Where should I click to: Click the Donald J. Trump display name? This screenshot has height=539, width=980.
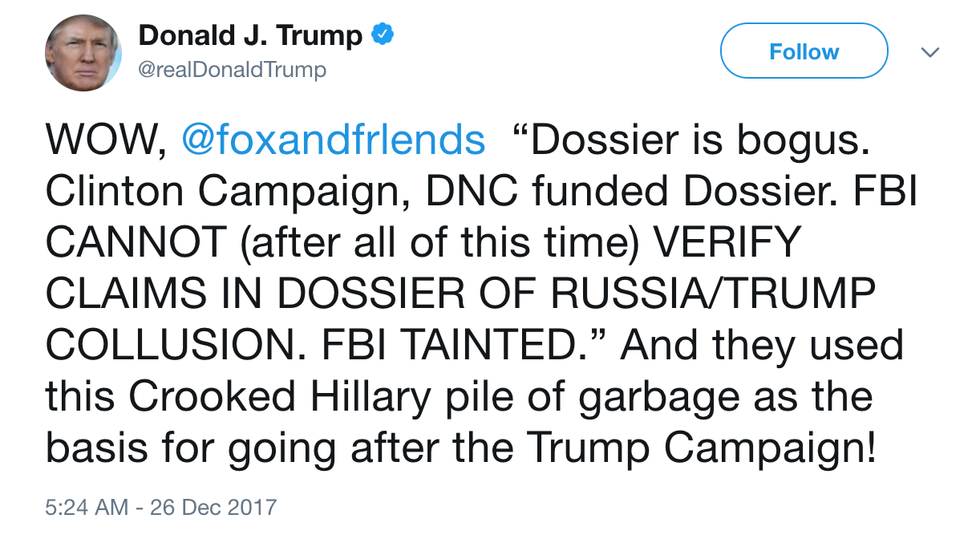[250, 37]
